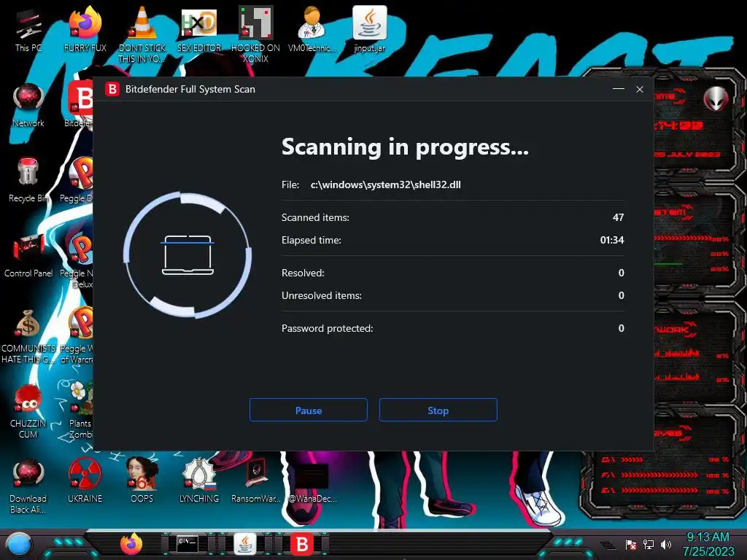Minimize the Bitdefender Full System Scan window

(x=619, y=89)
